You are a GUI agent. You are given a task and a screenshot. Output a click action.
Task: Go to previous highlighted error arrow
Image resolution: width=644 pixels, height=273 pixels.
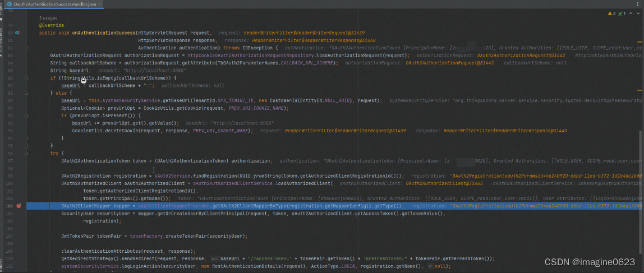[630, 13]
